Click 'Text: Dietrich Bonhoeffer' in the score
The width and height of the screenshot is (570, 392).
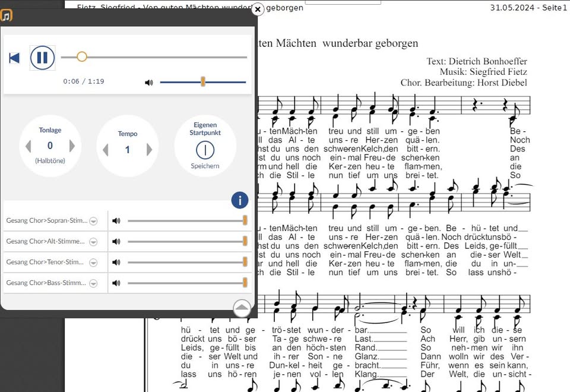coord(477,61)
